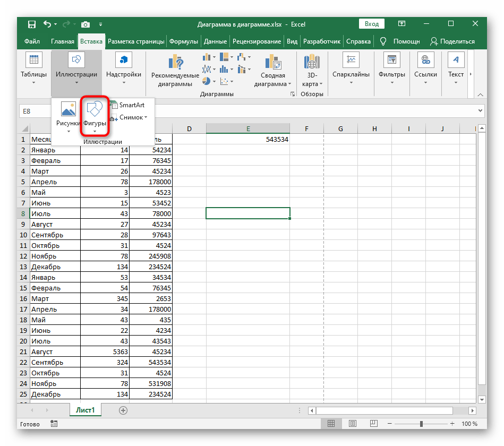Click the macro recording icon in status bar
The height and width of the screenshot is (446, 504).
pyautogui.click(x=54, y=424)
